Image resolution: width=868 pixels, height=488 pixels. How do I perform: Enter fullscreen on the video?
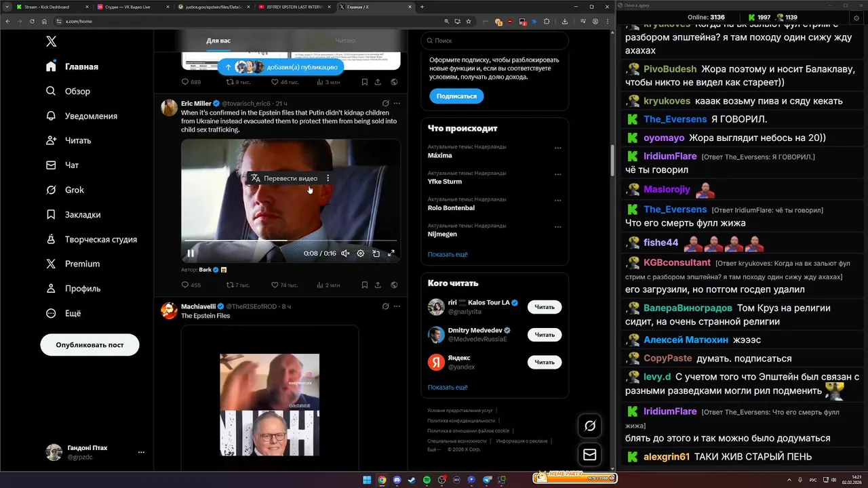391,253
